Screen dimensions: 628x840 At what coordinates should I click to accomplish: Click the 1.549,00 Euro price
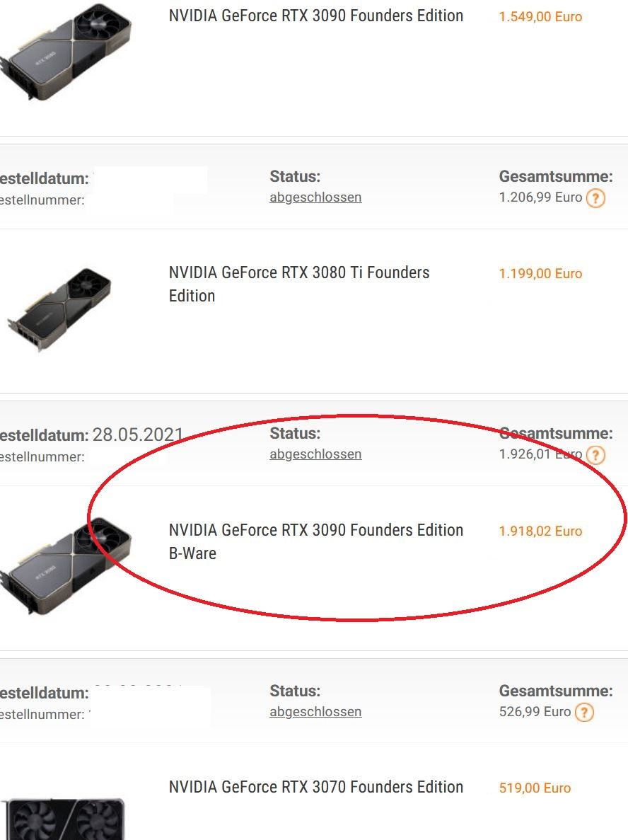pos(540,17)
